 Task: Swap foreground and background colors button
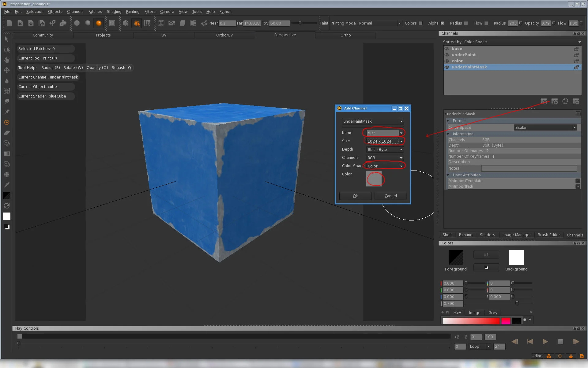pyautogui.click(x=486, y=255)
